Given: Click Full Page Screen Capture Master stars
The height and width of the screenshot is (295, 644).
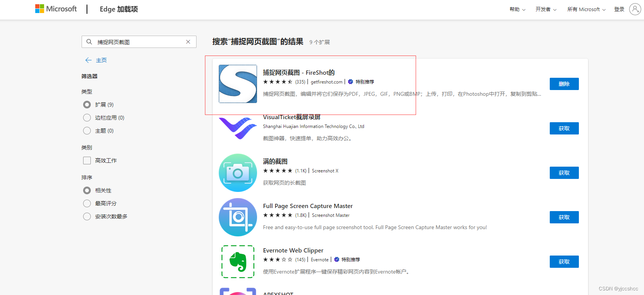Looking at the screenshot, I should [x=278, y=215].
